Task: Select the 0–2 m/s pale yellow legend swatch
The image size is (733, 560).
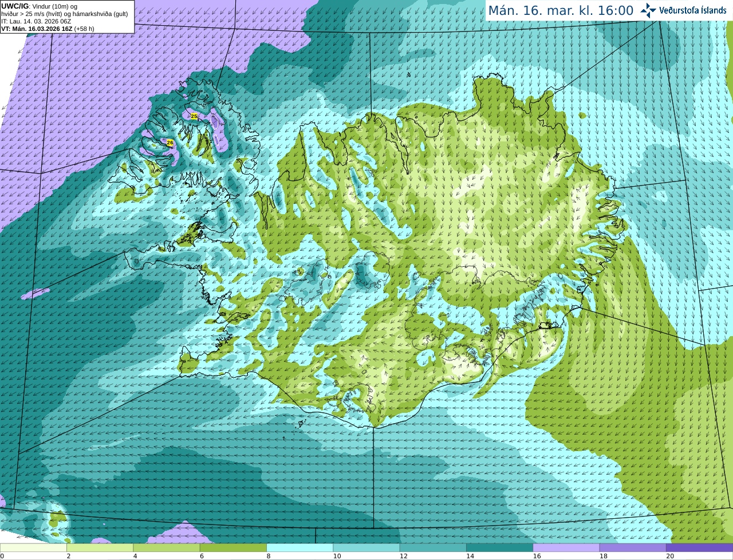Action: (34, 547)
